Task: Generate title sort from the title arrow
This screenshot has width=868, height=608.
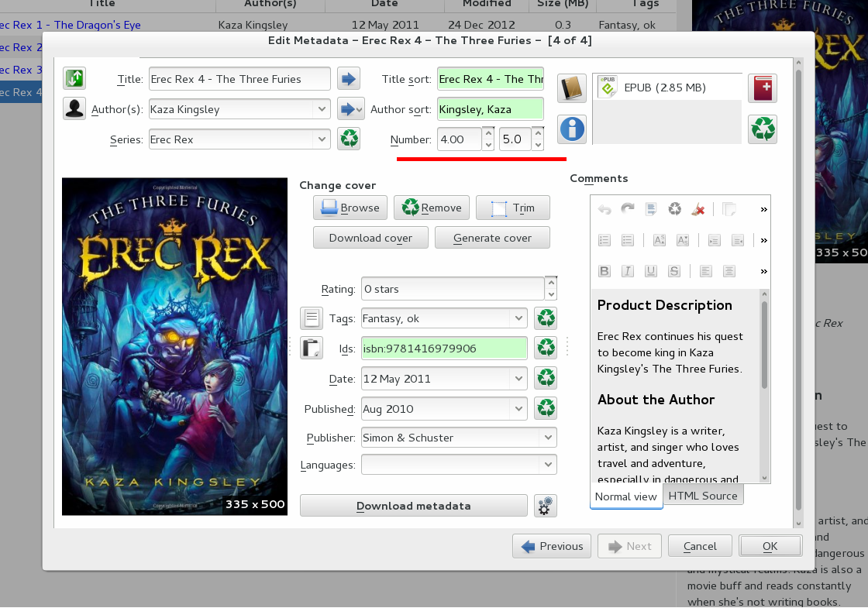Action: coord(349,78)
